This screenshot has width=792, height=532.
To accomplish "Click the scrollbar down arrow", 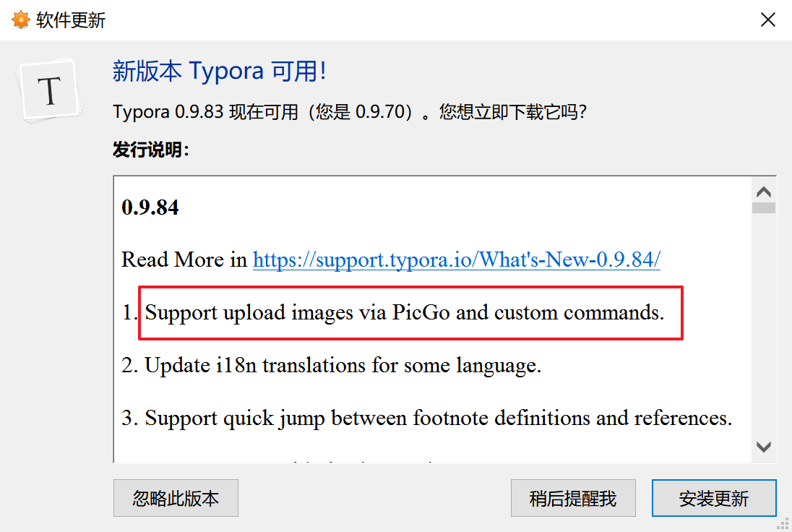I will point(764,446).
